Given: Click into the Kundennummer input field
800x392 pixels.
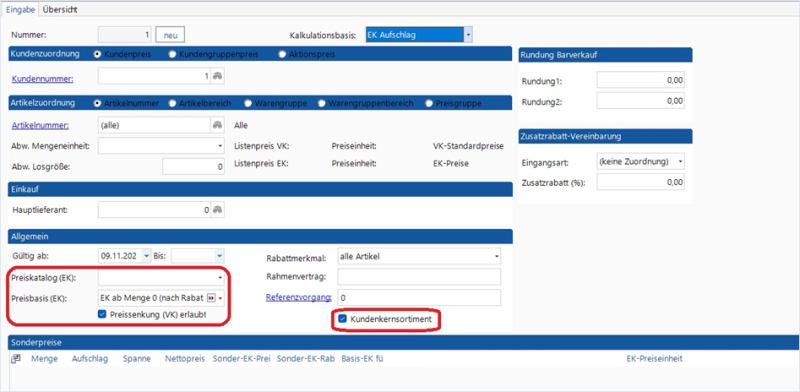Looking at the screenshot, I should (x=155, y=76).
